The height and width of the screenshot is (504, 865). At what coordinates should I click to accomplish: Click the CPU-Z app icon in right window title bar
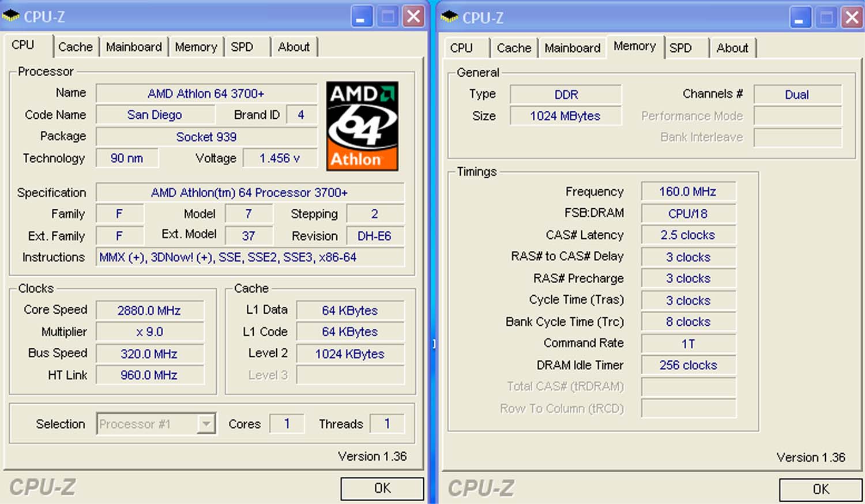[x=449, y=17]
